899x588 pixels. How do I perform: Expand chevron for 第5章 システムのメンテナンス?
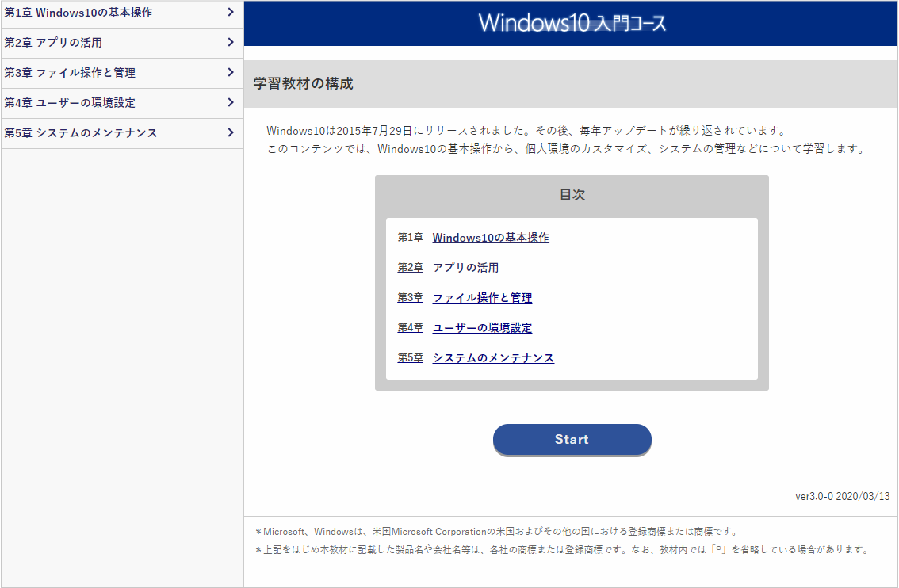[231, 132]
